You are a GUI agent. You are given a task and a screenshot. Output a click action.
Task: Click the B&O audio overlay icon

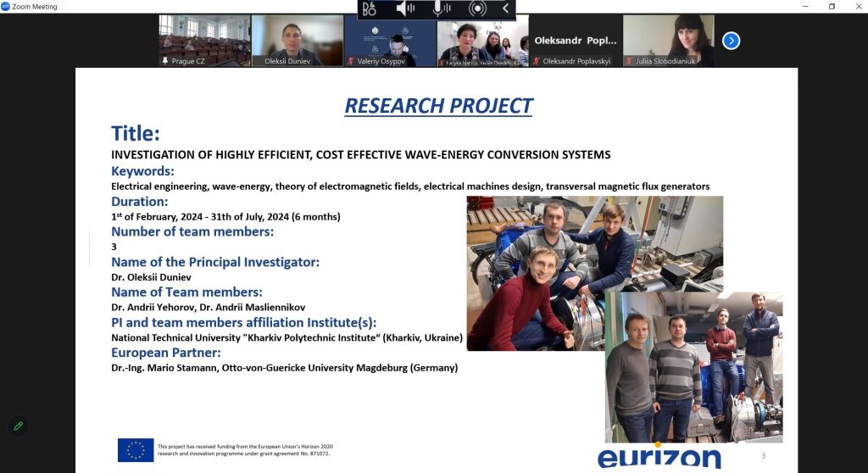(x=370, y=8)
